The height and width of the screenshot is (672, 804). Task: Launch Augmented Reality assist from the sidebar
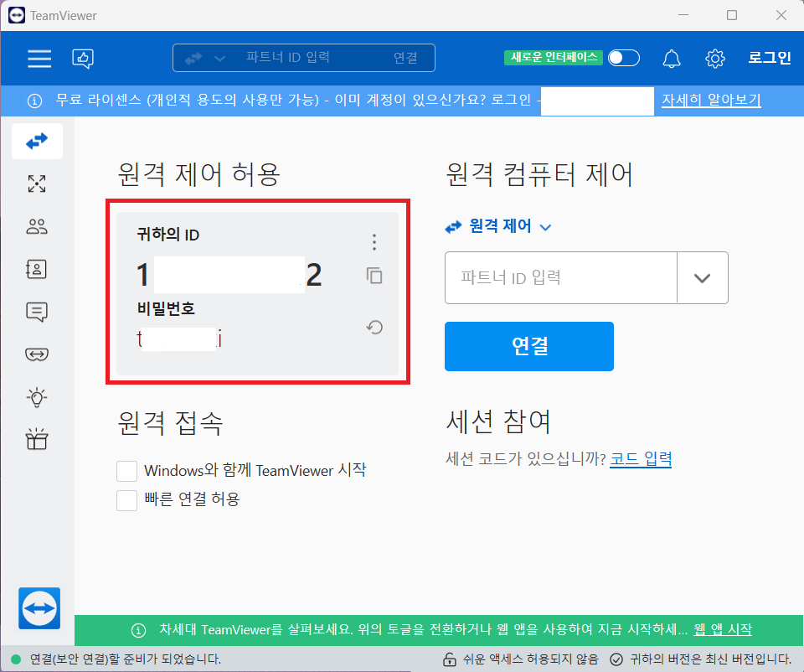click(37, 354)
